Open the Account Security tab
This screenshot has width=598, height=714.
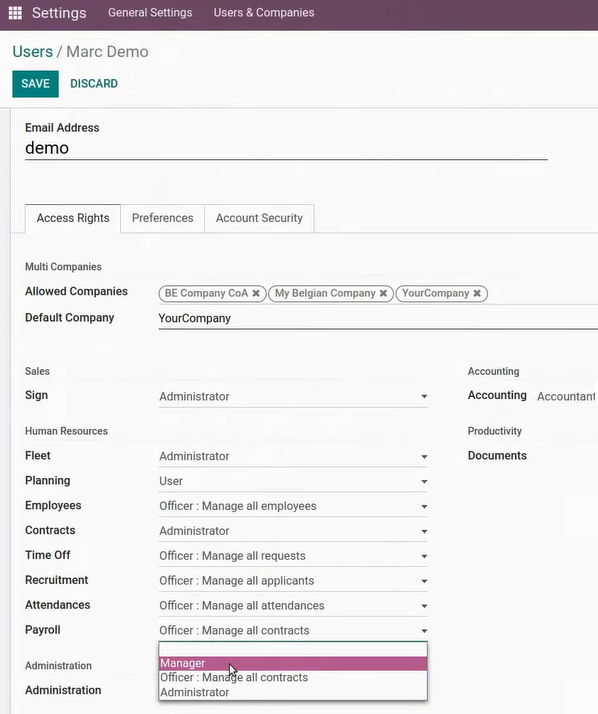click(x=259, y=218)
